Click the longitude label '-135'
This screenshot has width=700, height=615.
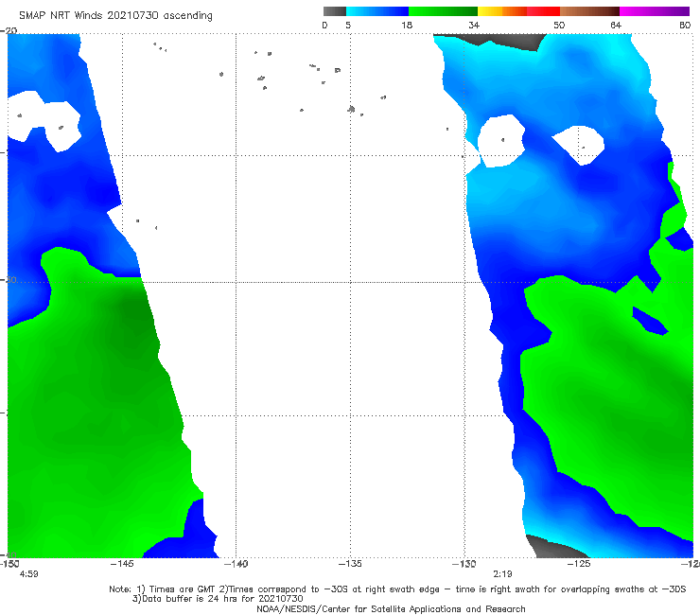[x=350, y=564]
